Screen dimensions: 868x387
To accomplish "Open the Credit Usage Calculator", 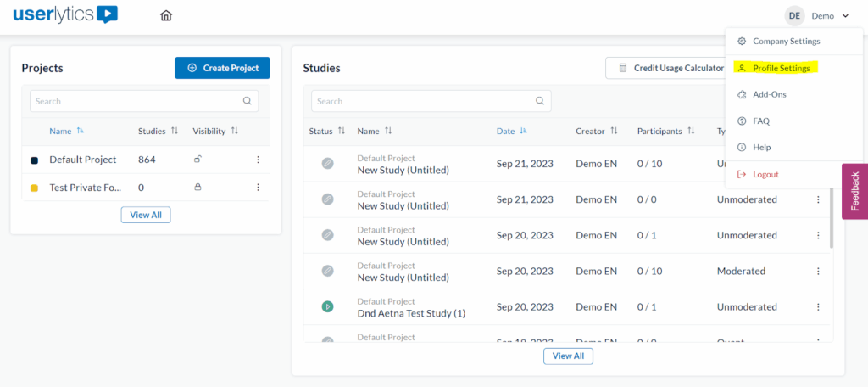I will pyautogui.click(x=670, y=68).
